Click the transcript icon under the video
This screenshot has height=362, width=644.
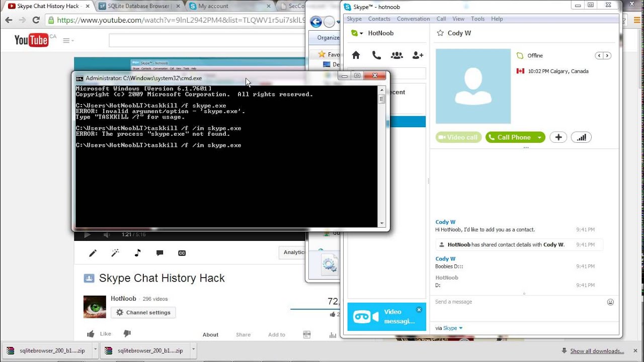pos(307,335)
